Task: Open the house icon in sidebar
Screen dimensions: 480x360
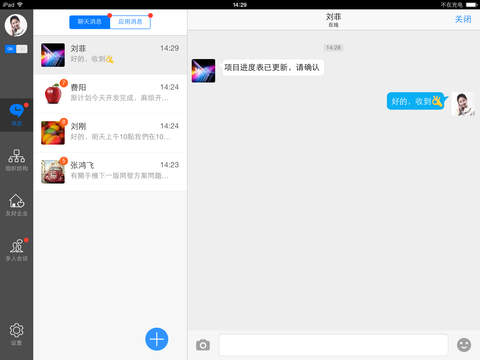Action: pyautogui.click(x=16, y=201)
